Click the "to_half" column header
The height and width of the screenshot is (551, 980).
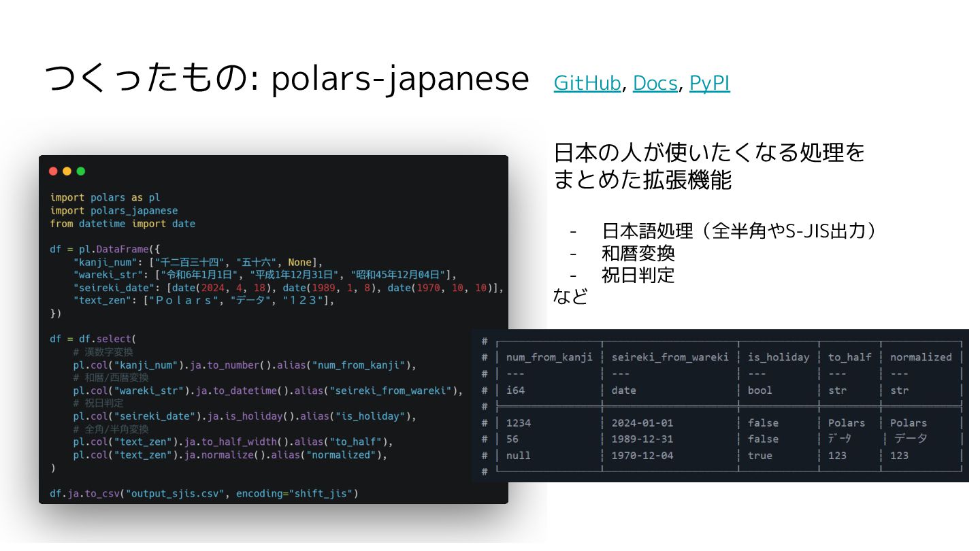click(849, 357)
